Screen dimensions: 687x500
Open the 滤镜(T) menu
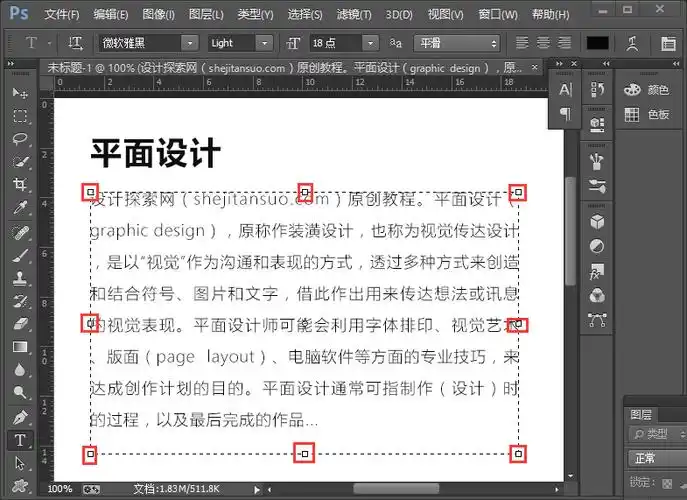(354, 14)
